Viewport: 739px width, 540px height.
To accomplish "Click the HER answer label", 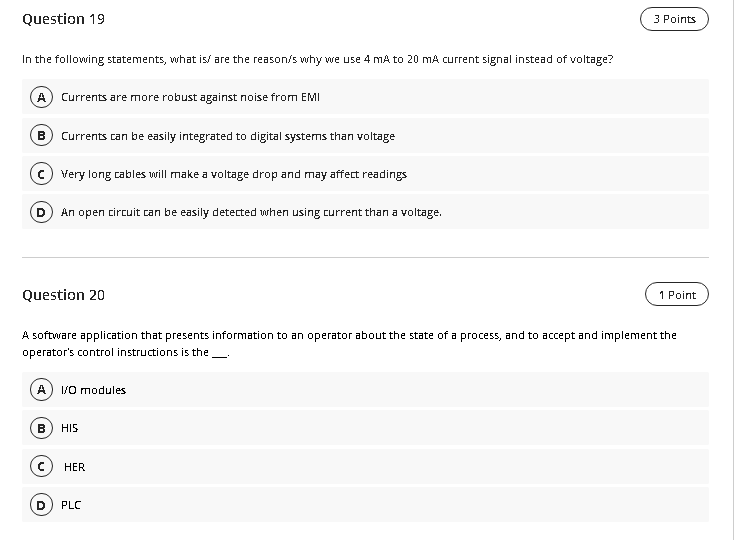I will 74,467.
